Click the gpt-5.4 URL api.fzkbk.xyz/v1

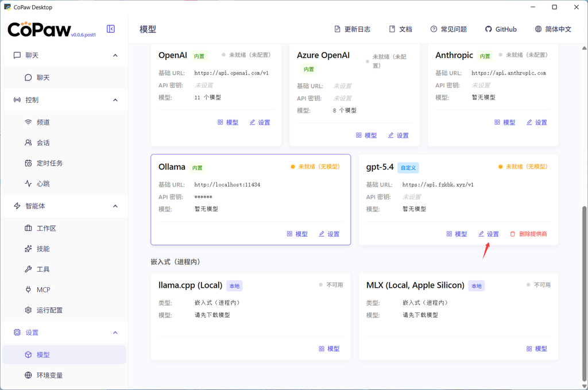tap(438, 185)
